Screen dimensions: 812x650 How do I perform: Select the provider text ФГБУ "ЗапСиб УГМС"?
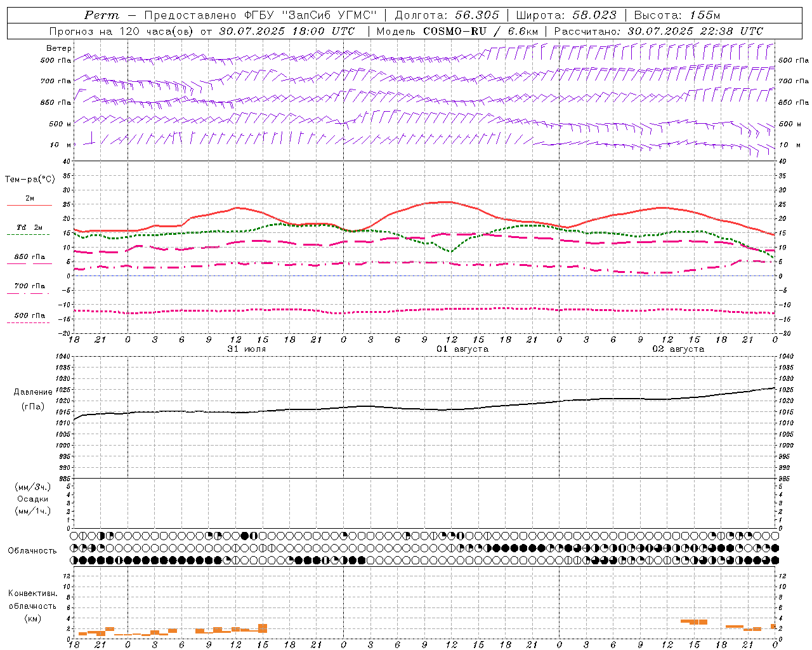point(311,15)
